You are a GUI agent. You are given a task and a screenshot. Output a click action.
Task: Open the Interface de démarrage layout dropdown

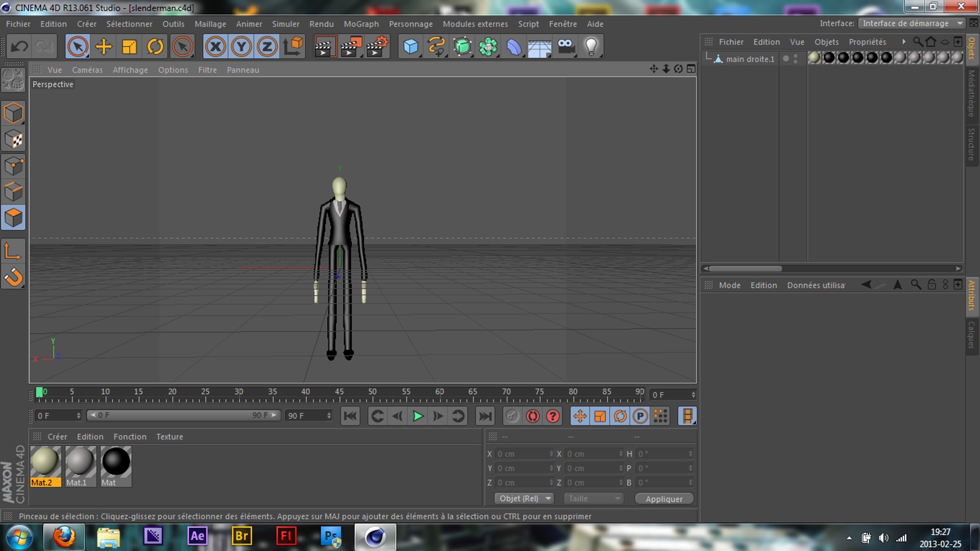coord(912,23)
